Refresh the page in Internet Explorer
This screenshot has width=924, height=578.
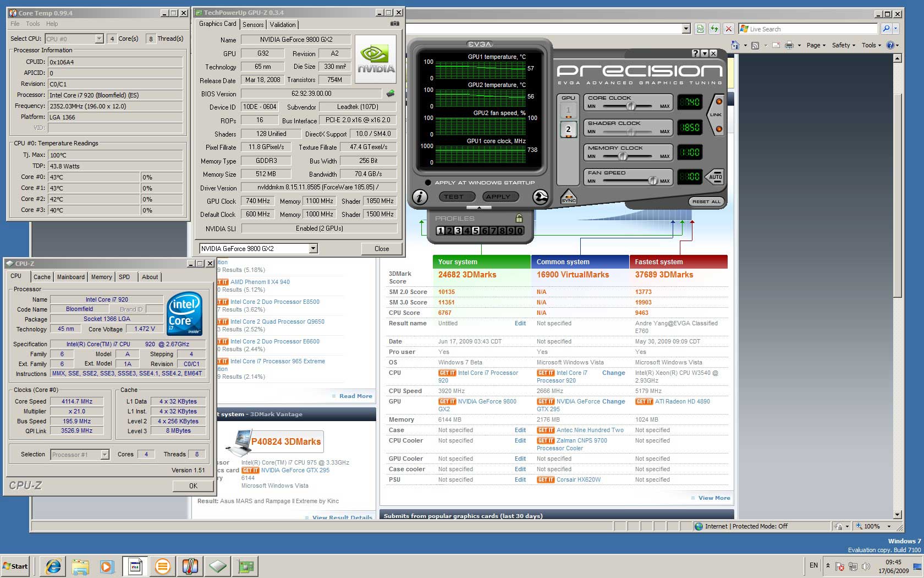click(714, 29)
